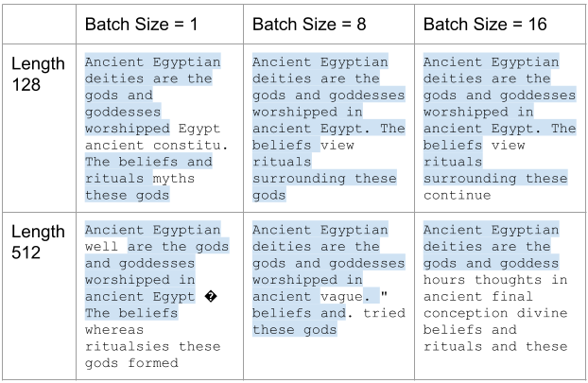This screenshot has width=588, height=383.
Task: Click the word 'constitu.' in first cell
Action: [x=191, y=146]
